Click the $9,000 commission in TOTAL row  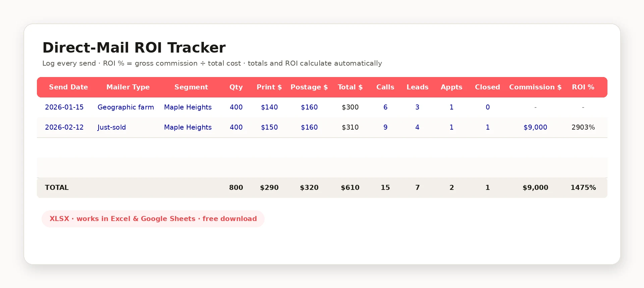[x=535, y=188]
